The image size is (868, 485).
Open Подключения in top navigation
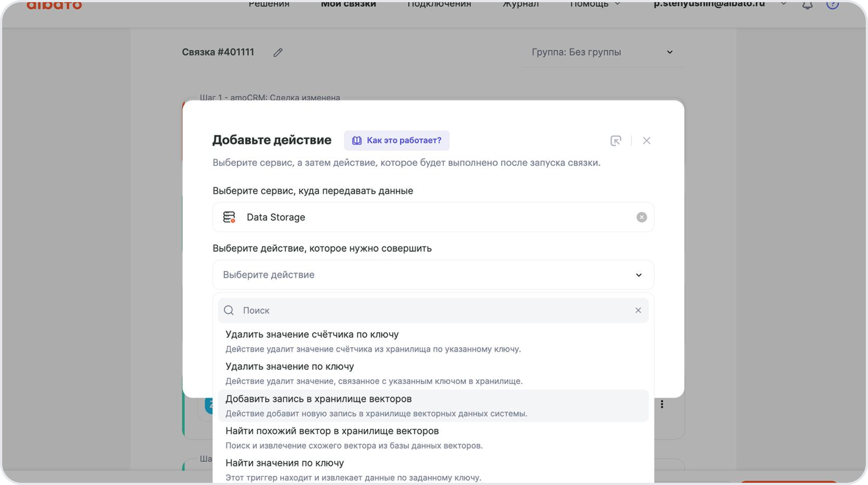439,4
